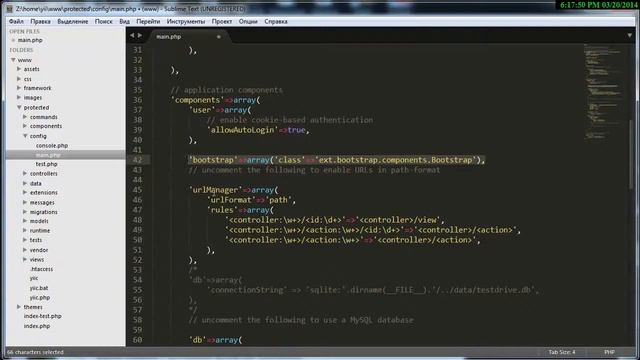This screenshot has height=360, width=640.
Task: Open the Поиск menu
Action: 104,21
